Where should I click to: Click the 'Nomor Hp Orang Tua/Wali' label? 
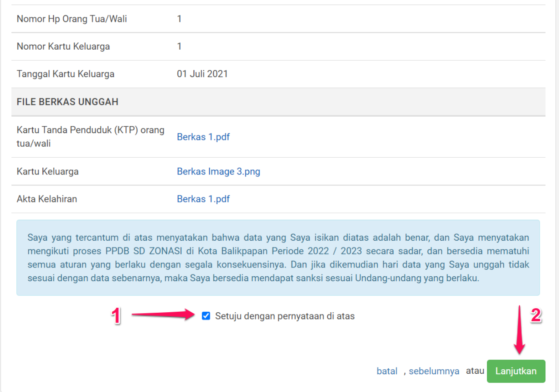[72, 19]
